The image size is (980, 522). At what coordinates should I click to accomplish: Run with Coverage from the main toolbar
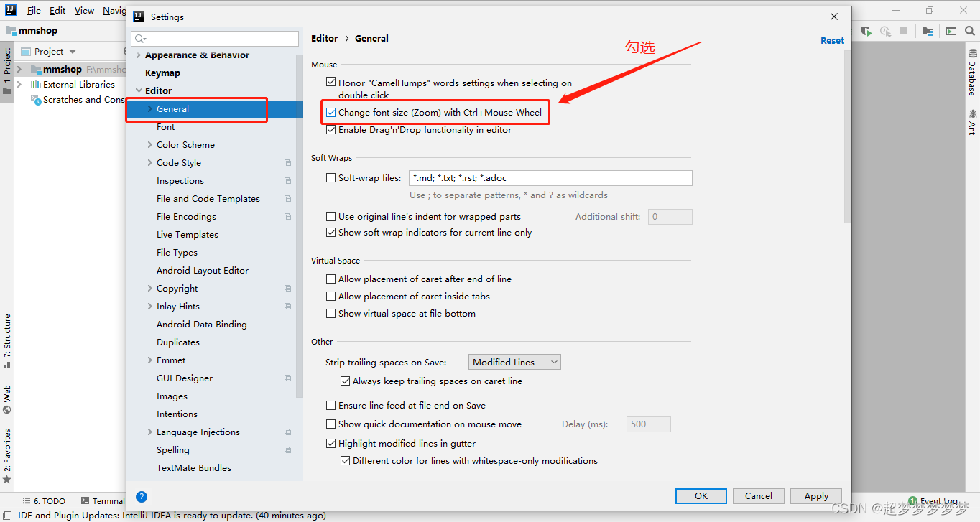867,31
